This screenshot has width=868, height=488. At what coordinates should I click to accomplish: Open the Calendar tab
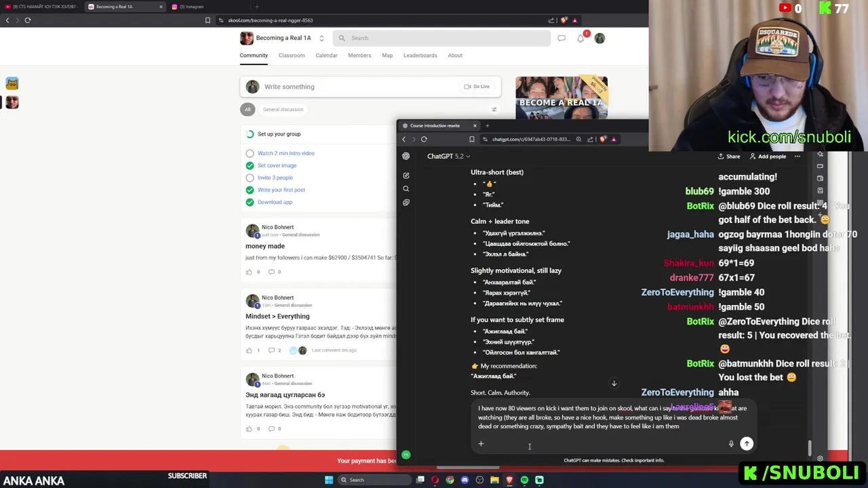[x=326, y=56]
